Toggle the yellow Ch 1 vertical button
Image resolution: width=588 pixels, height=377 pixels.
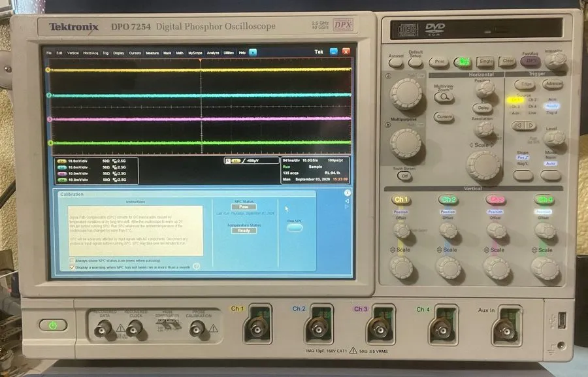pos(401,199)
